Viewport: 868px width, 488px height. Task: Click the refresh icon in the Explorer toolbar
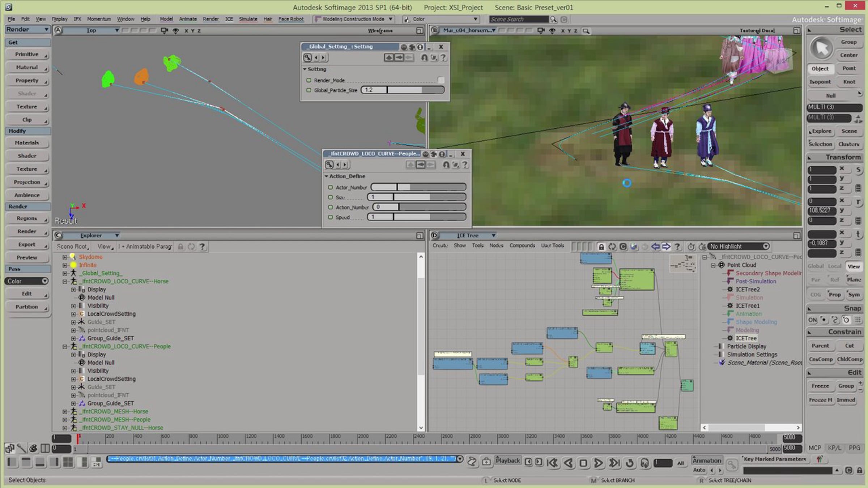point(191,247)
